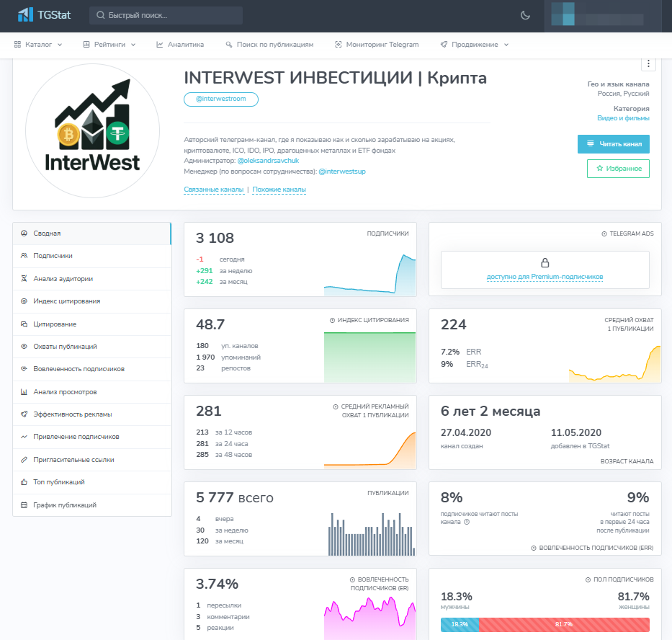Click the info icon next to Пол подписчиков
Screen dimensions: 672x640
pyautogui.click(x=588, y=580)
